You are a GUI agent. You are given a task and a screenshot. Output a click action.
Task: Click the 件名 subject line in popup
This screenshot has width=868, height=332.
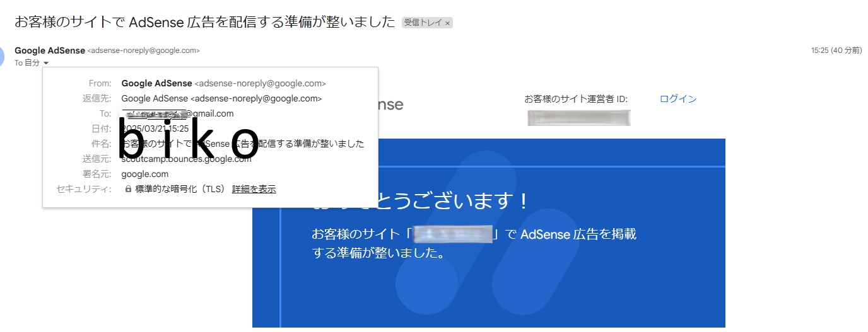click(243, 144)
